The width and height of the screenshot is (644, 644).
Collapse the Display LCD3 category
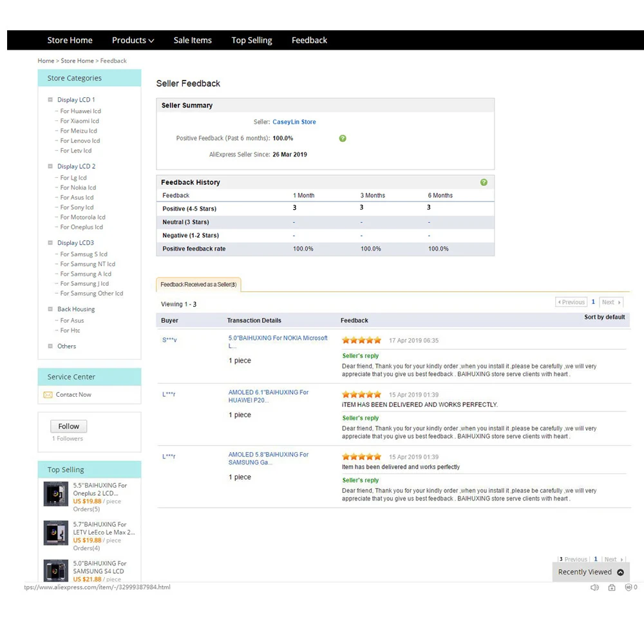(x=50, y=243)
